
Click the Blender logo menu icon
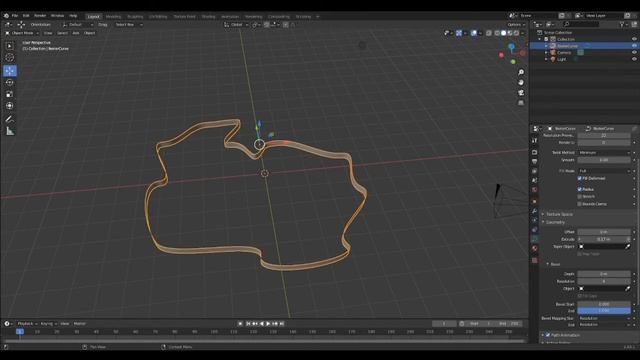[6, 16]
